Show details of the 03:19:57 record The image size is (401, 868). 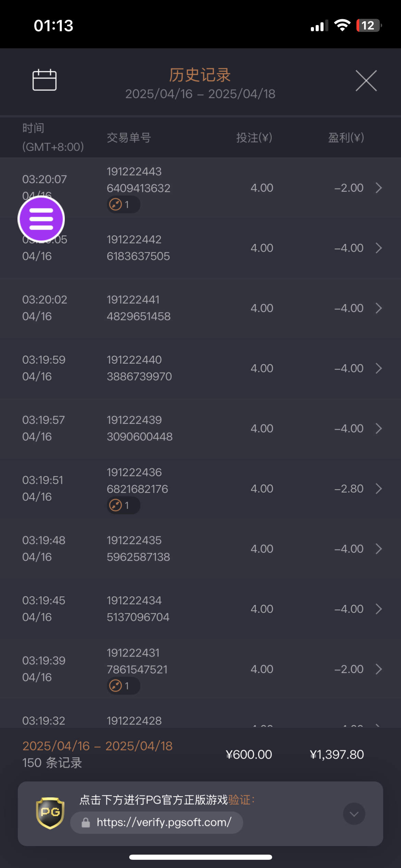(378, 429)
